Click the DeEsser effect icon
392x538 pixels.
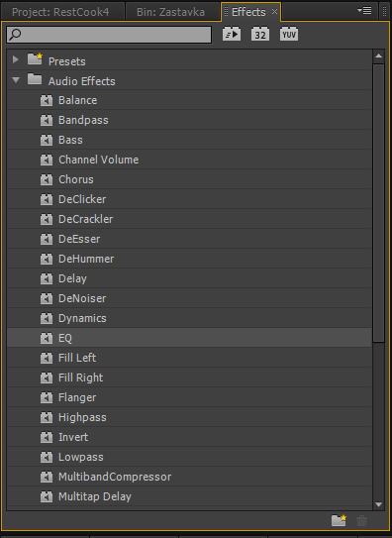(47, 240)
